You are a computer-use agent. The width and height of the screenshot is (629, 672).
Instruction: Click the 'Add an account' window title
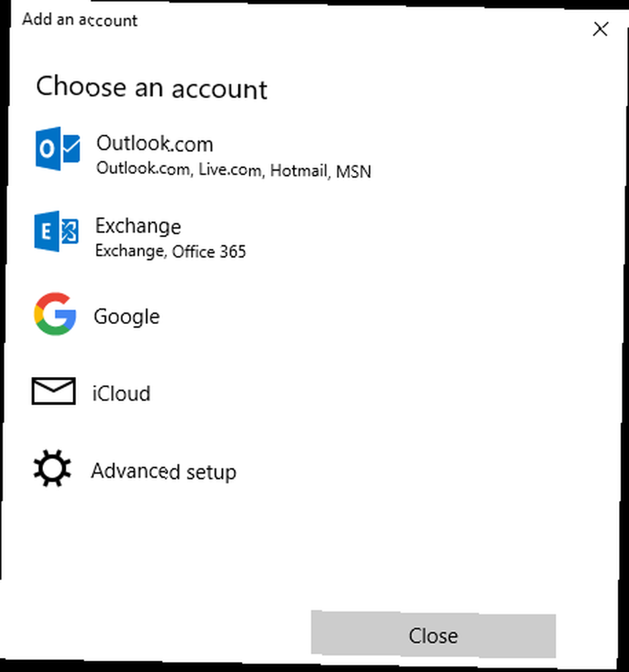[x=80, y=19]
